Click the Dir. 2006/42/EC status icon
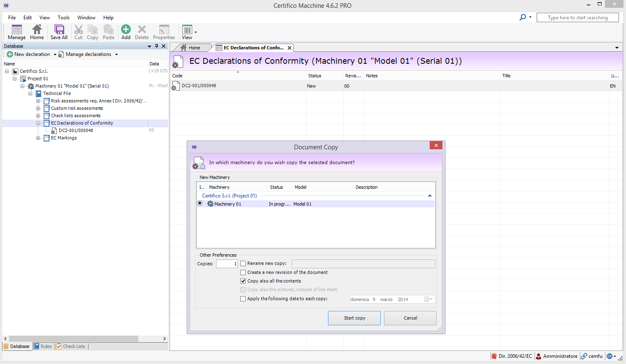The height and width of the screenshot is (364, 626). pyautogui.click(x=494, y=356)
